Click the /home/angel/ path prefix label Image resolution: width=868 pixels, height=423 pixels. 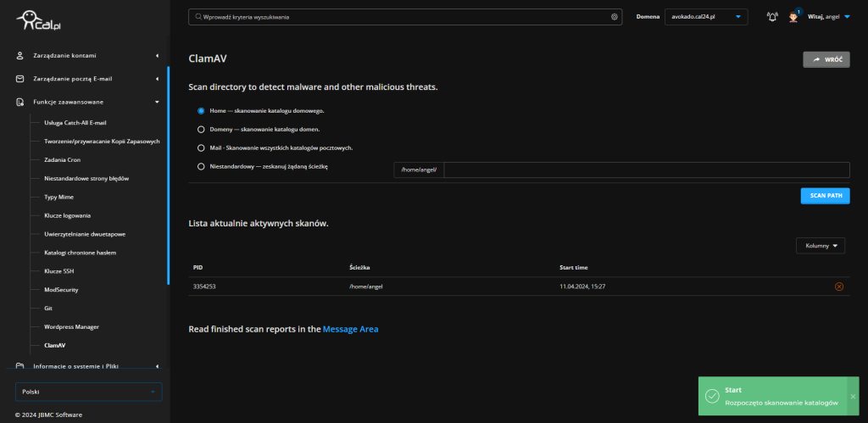[x=419, y=170]
